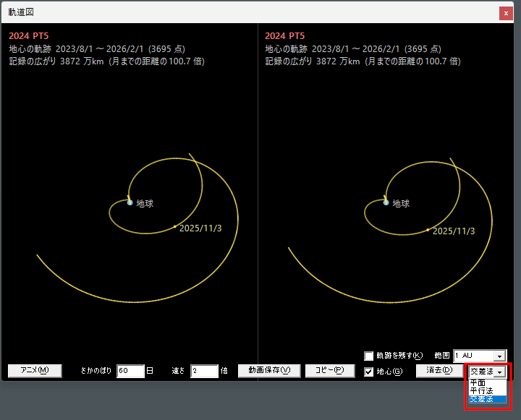
Task: Click the 動画保存(V) save video button
Action: pyautogui.click(x=269, y=371)
